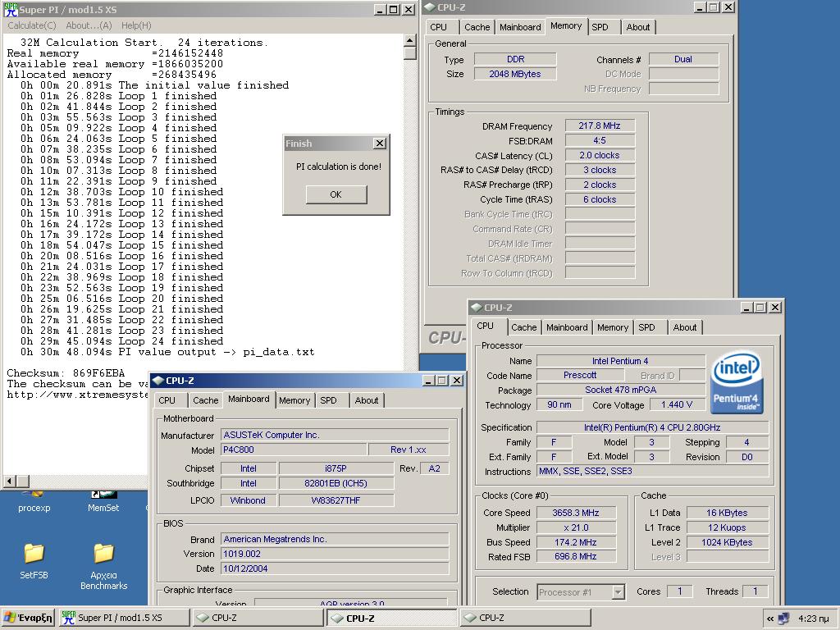The image size is (840, 630).
Task: Click OK in the Finish dialog
Action: click(336, 194)
